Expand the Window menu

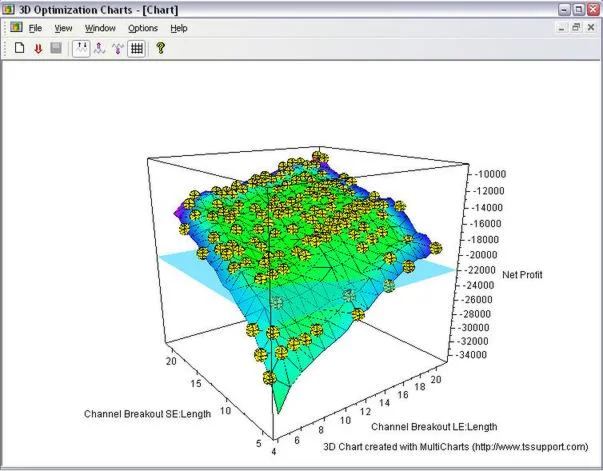coord(100,28)
